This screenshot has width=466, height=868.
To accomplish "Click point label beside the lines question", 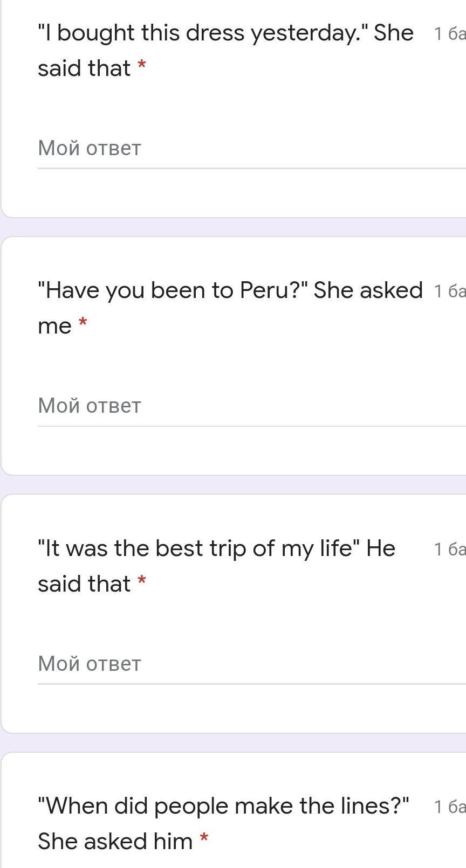I will coord(449,807).
